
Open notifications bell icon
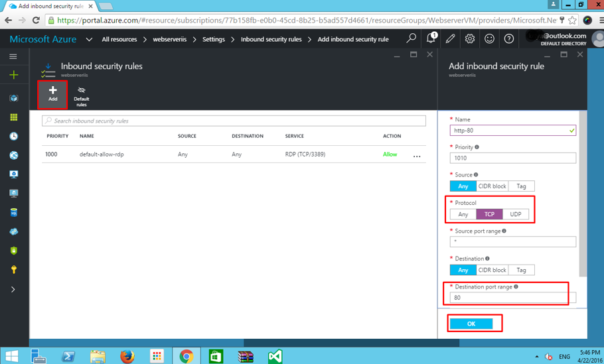coord(431,38)
